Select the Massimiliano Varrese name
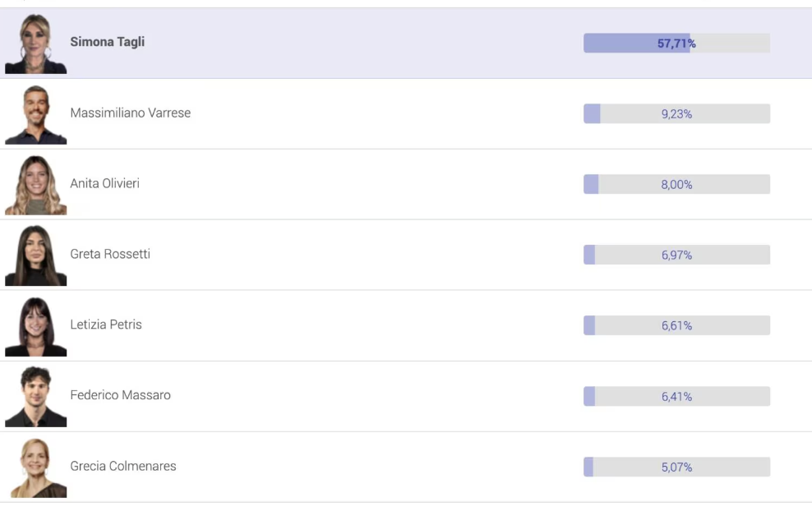Viewport: 812px width, 511px height. (x=130, y=113)
